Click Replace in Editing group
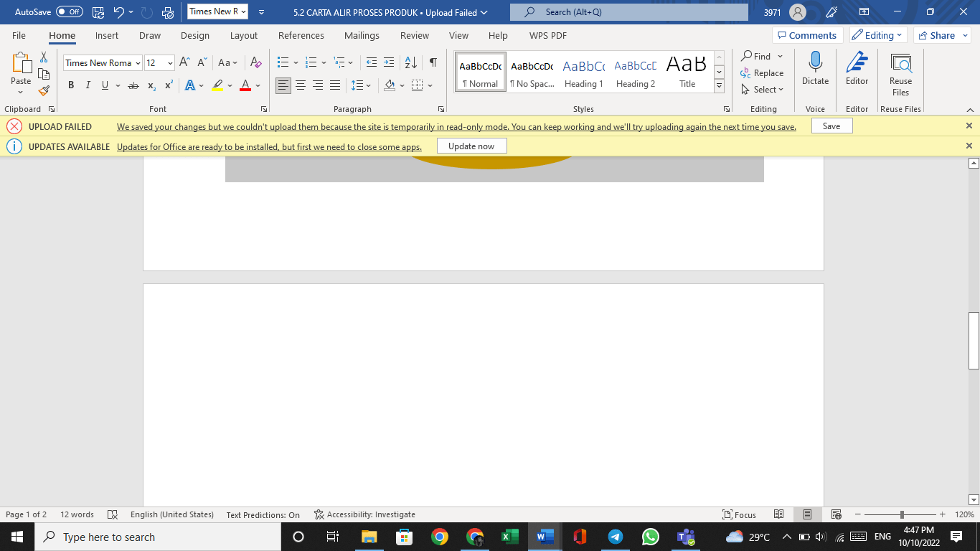This screenshot has width=980, height=551. pyautogui.click(x=762, y=73)
